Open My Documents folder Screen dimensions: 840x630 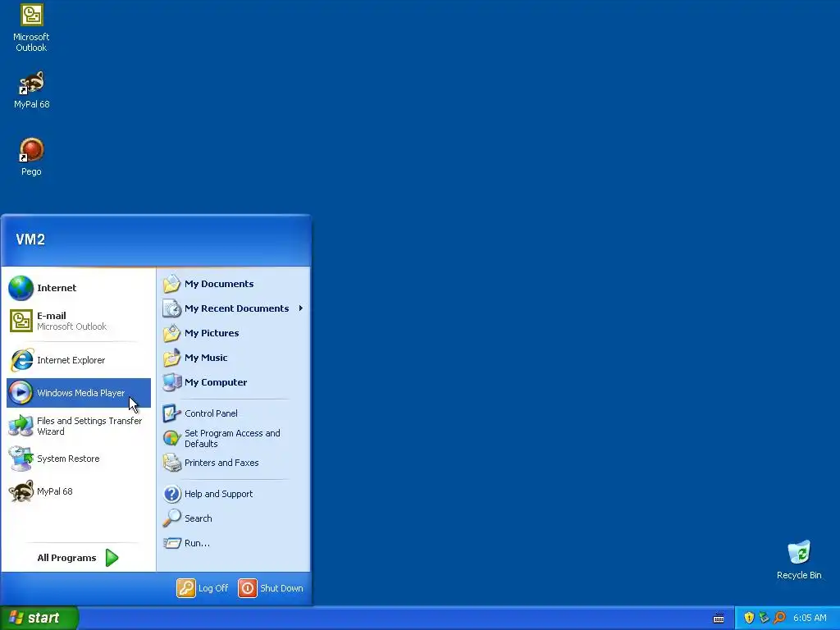[x=234, y=284]
